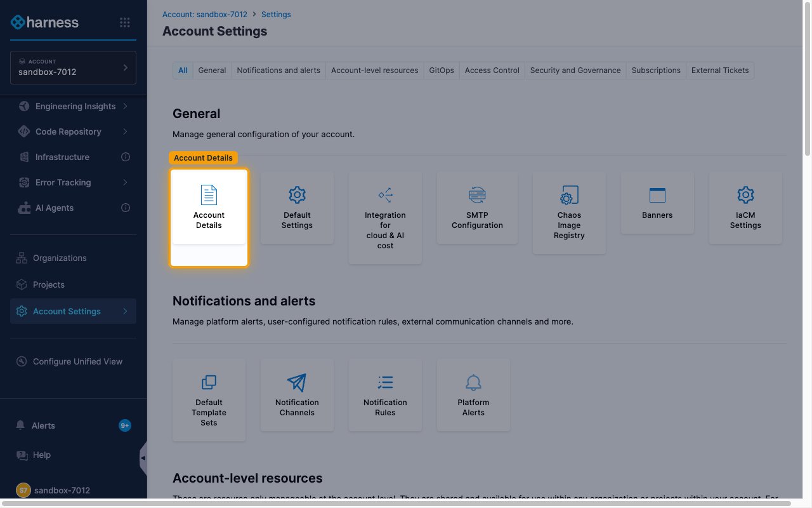Open the IaCM Settings card
The image size is (812, 508).
pyautogui.click(x=745, y=207)
